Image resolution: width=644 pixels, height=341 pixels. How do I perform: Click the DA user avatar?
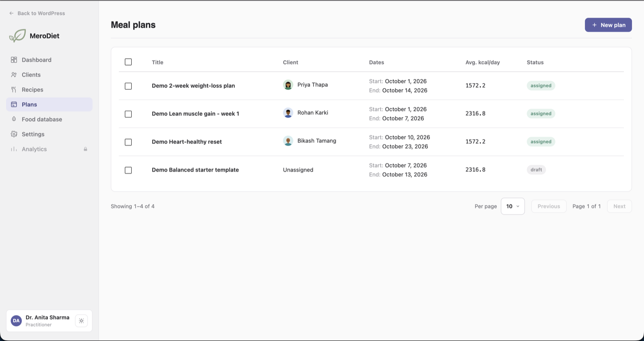[x=16, y=321]
